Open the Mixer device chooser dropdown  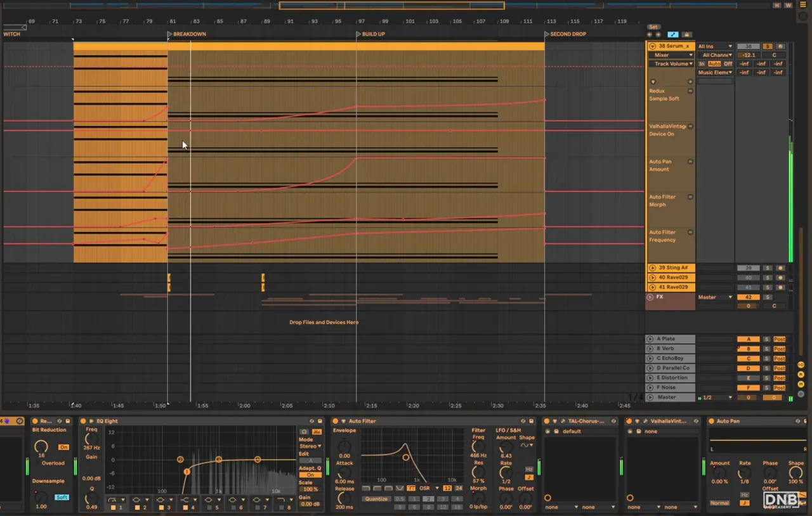coord(671,55)
